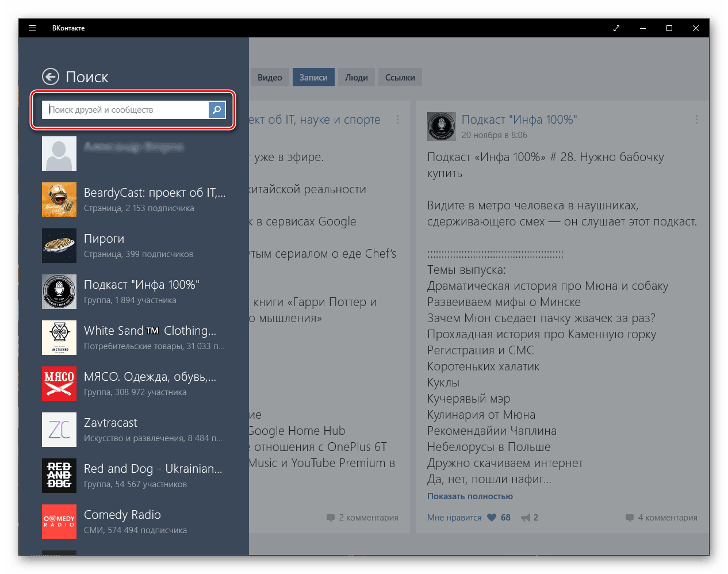Image resolution: width=728 pixels, height=574 pixels.
Task: Switch to the Видео tab
Action: click(x=270, y=78)
